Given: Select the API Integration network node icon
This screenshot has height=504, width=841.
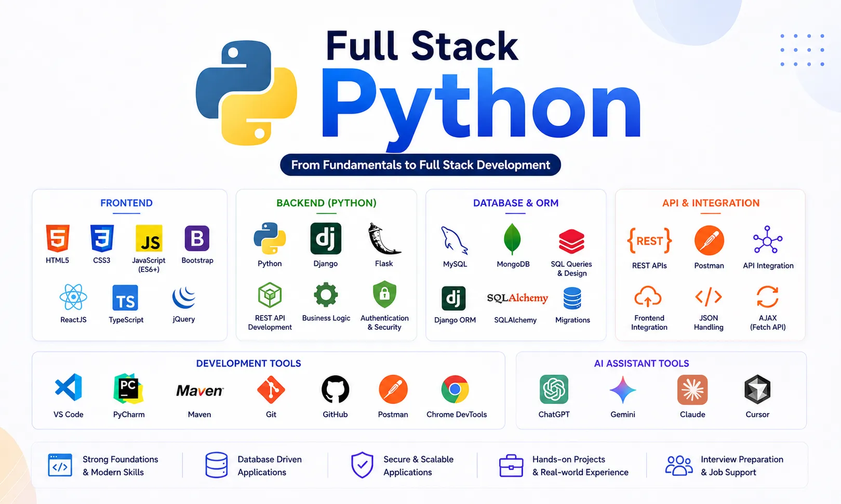Looking at the screenshot, I should 768,240.
